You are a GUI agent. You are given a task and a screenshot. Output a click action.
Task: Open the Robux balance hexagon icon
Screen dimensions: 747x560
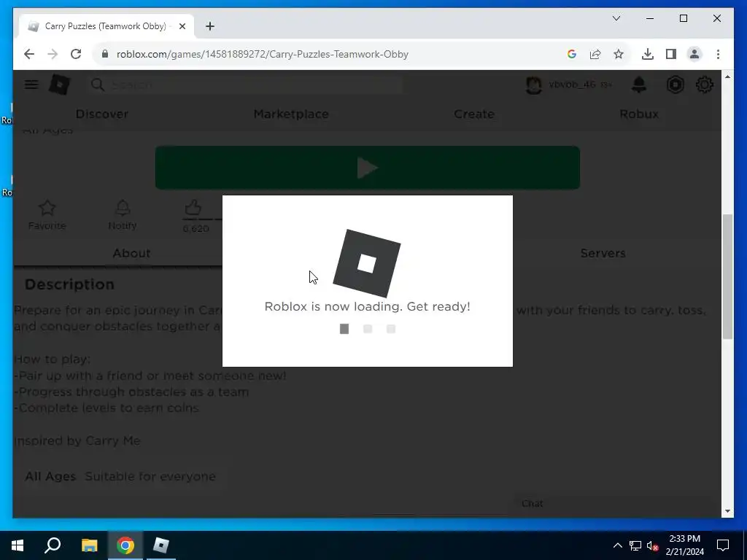pyautogui.click(x=675, y=85)
